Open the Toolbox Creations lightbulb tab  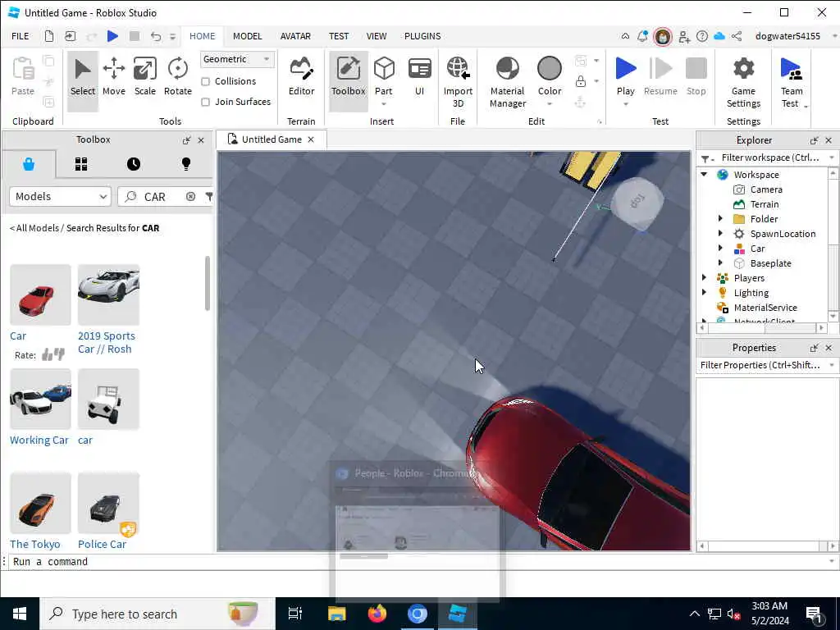click(186, 164)
